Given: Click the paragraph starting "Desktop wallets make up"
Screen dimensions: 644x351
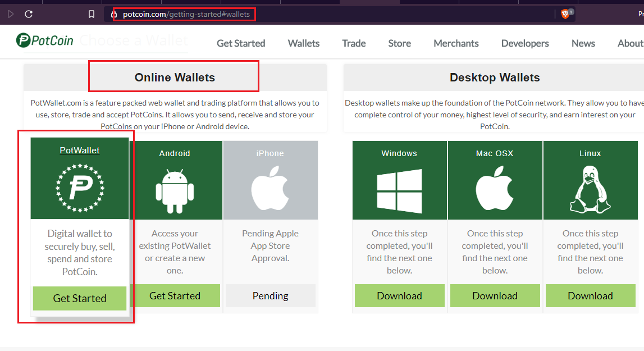Looking at the screenshot, I should [495, 115].
